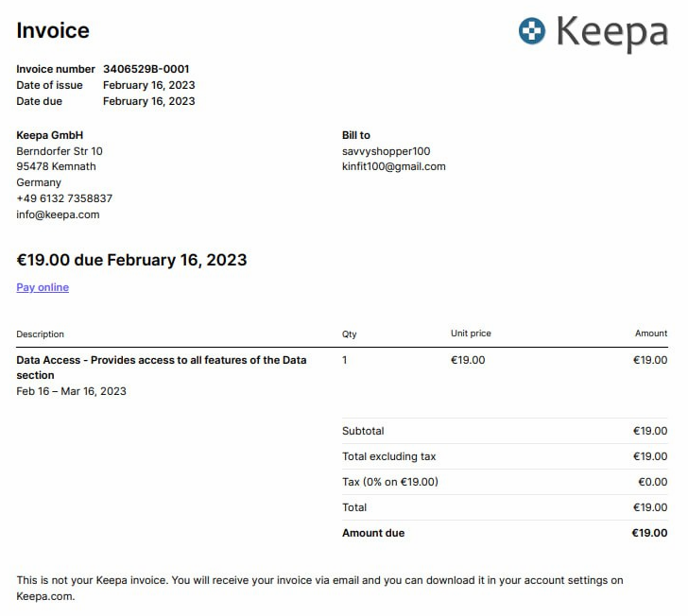Click the Keepa logo icon
Screen dimensions: 688x616
(531, 31)
